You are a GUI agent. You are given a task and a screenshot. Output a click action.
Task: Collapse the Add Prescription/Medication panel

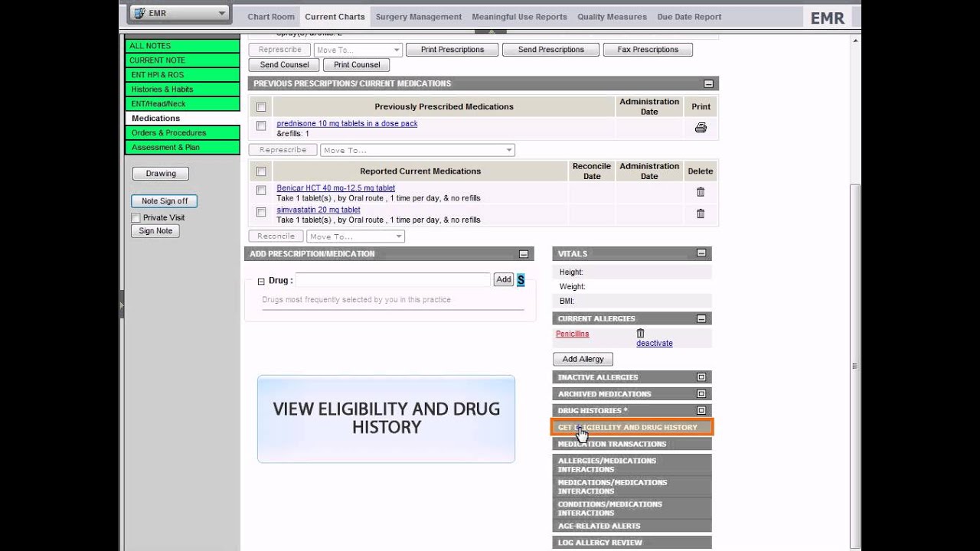(x=524, y=254)
